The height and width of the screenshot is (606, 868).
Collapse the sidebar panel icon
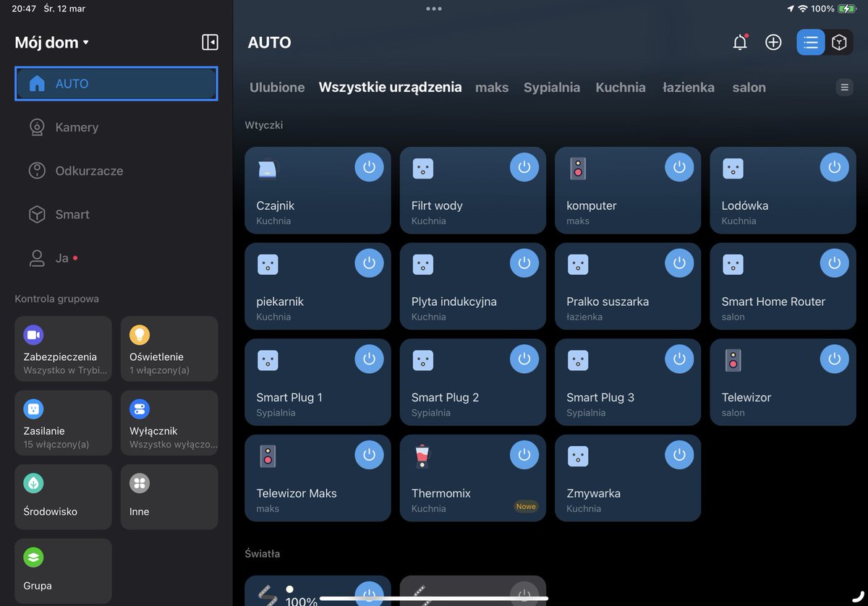click(210, 42)
